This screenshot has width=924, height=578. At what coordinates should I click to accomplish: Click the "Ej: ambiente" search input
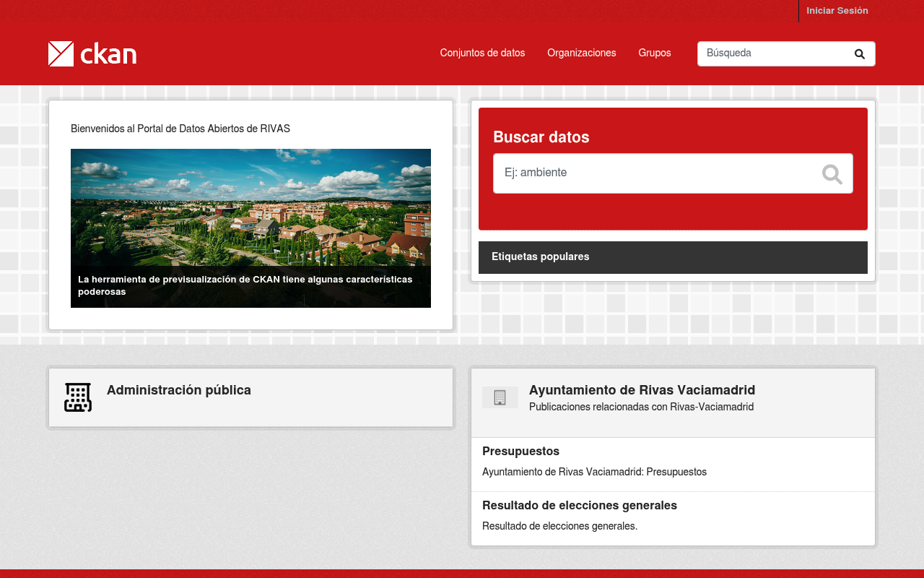tap(673, 173)
